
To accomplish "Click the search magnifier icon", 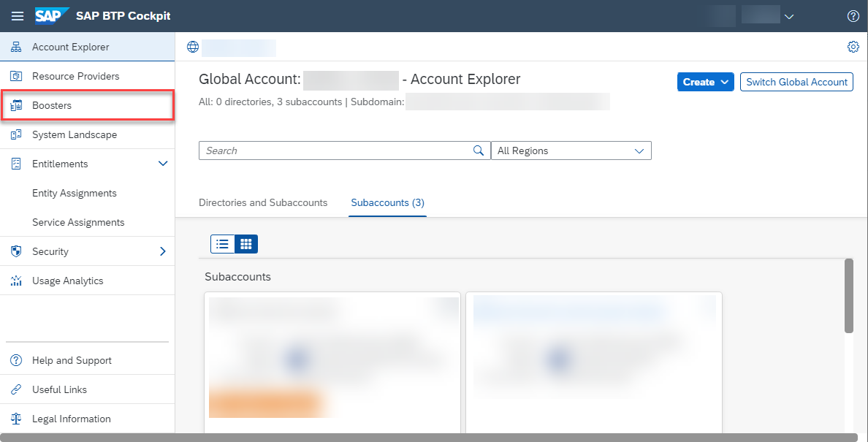I will (x=479, y=150).
